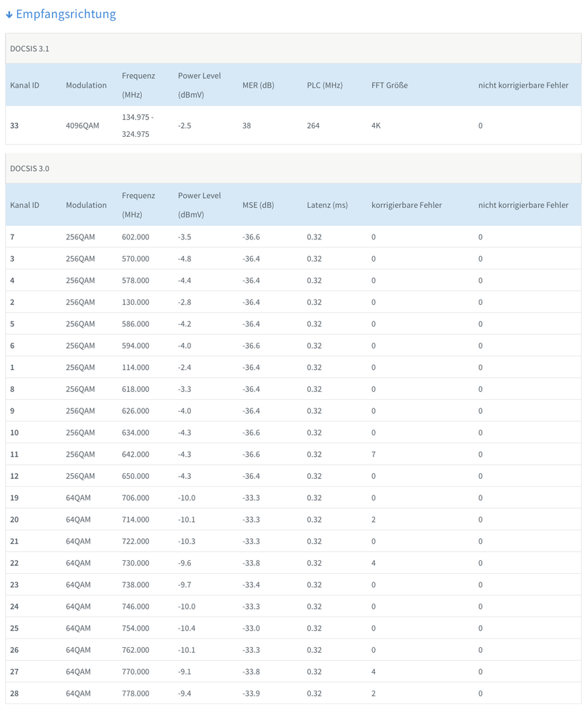Click power level -10.4 cell

click(187, 629)
